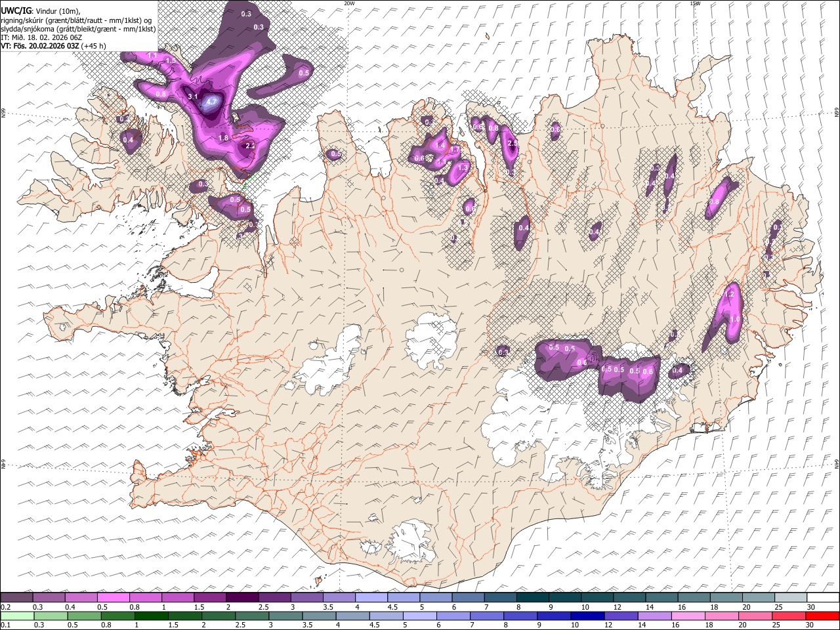This screenshot has width=840, height=630.
Task: Click the UWC/IG title text
Action: point(16,10)
